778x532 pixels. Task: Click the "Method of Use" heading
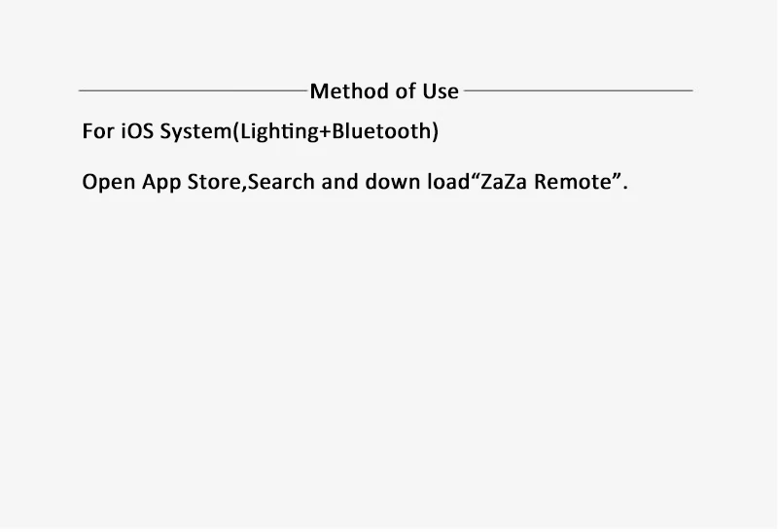(384, 91)
